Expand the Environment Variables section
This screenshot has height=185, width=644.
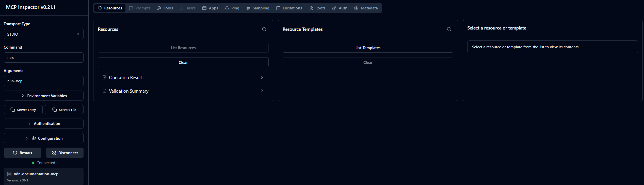pos(44,96)
